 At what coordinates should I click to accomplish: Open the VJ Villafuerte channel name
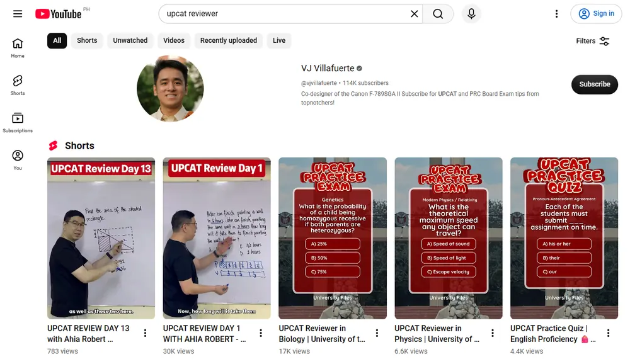[328, 68]
